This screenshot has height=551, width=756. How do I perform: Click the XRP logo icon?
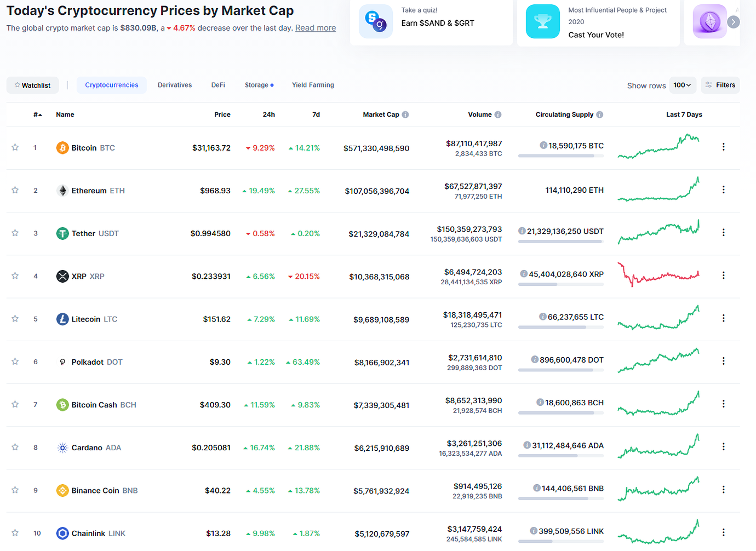[x=62, y=277]
